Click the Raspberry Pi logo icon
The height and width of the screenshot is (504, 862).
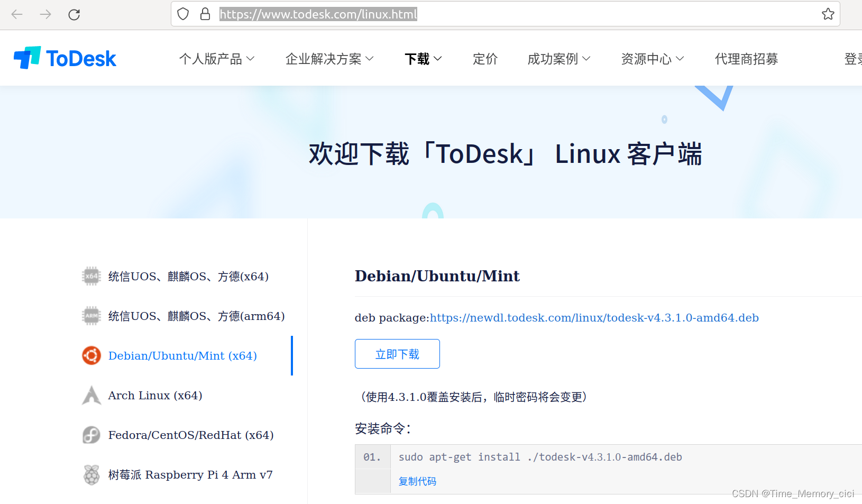(x=91, y=474)
